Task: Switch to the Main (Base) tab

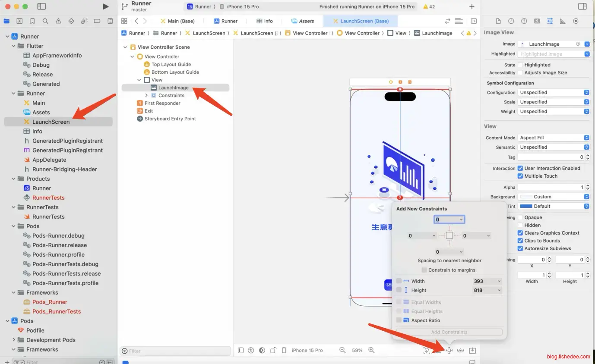Action: [x=177, y=21]
